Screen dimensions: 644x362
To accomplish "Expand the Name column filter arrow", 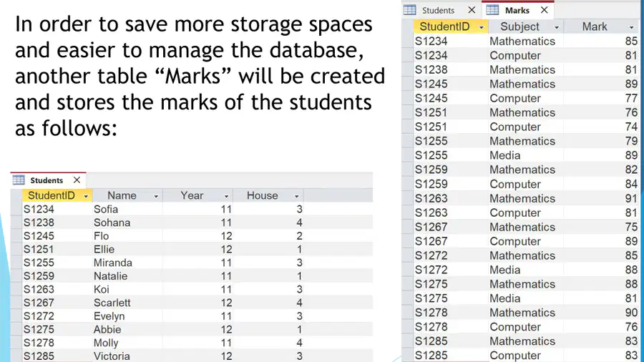I will coord(156,196).
